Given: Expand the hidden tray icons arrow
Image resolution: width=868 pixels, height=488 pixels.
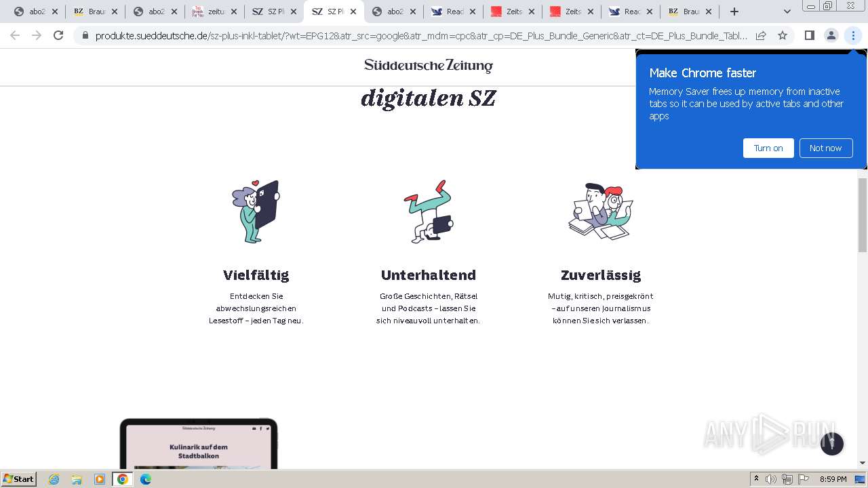Looking at the screenshot, I should (x=756, y=479).
